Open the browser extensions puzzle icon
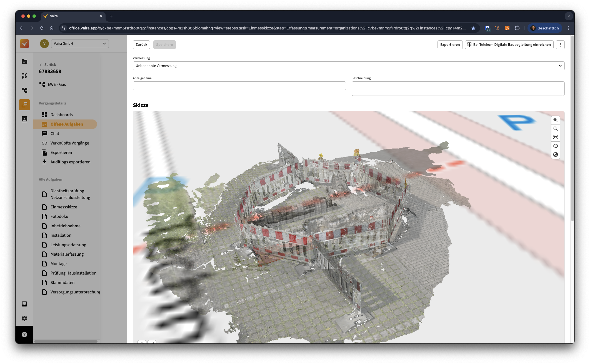This screenshot has width=590, height=364. coord(517,28)
